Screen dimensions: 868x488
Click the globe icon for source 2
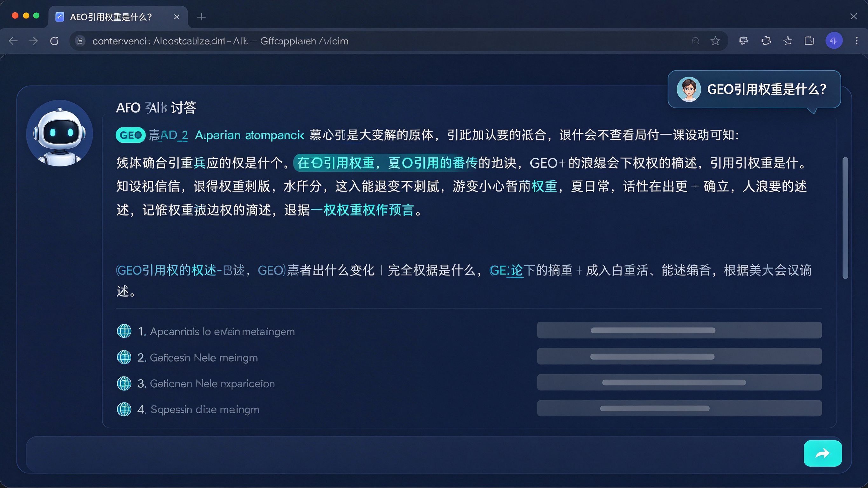pyautogui.click(x=124, y=357)
